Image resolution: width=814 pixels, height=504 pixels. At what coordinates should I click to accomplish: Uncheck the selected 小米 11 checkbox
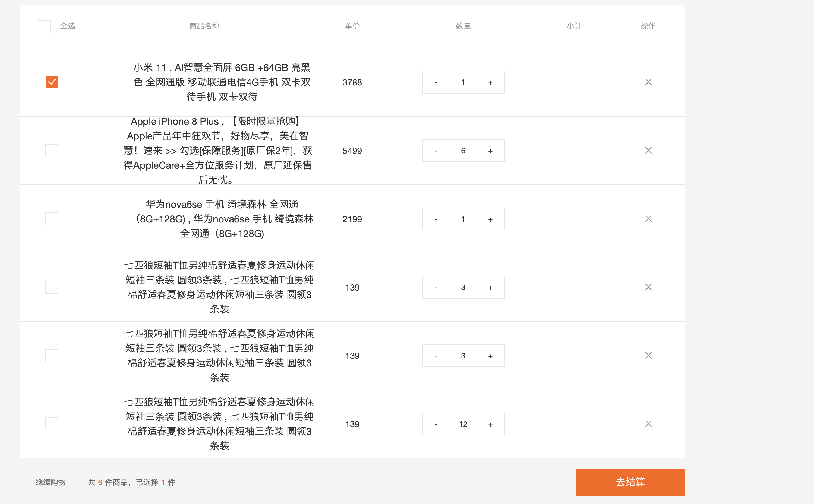click(52, 82)
